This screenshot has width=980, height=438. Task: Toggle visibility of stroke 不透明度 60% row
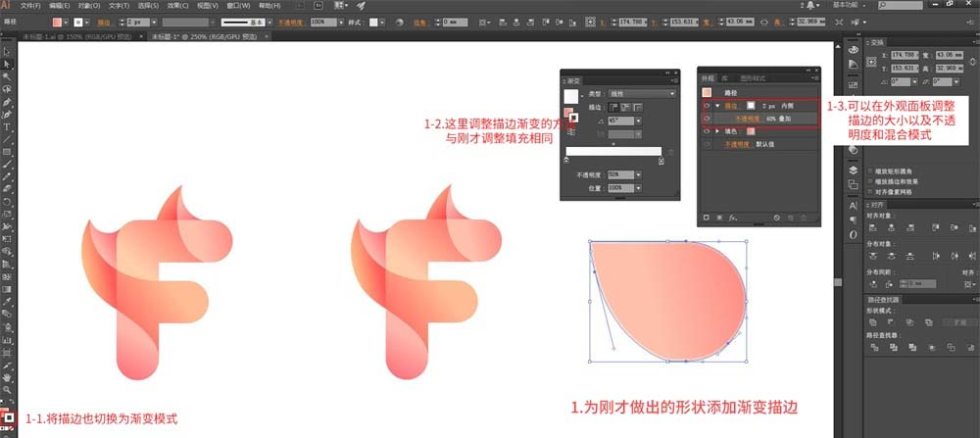tap(707, 119)
